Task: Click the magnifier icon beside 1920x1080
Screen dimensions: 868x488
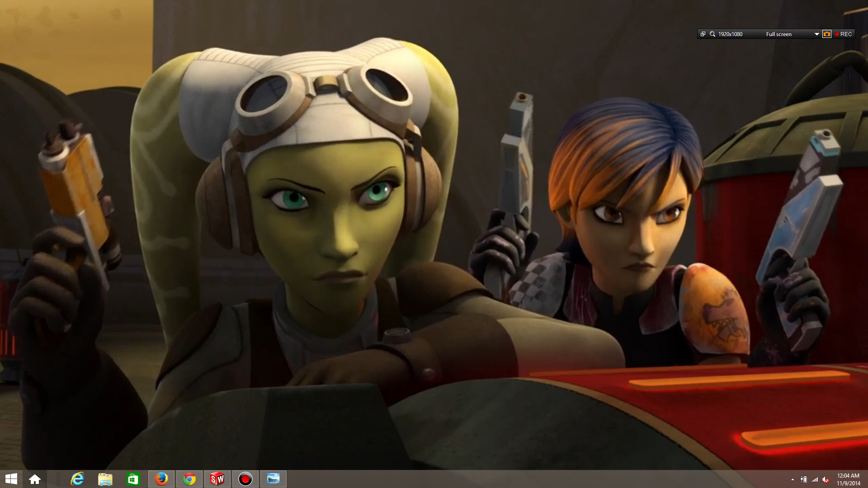Action: (712, 34)
